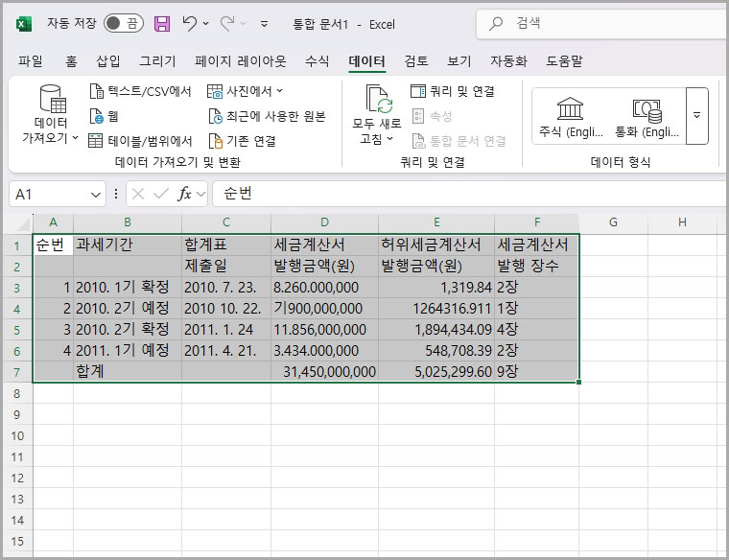Viewport: 729px width, 560px height.
Task: Click 기존 연결 button
Action: coord(243,141)
